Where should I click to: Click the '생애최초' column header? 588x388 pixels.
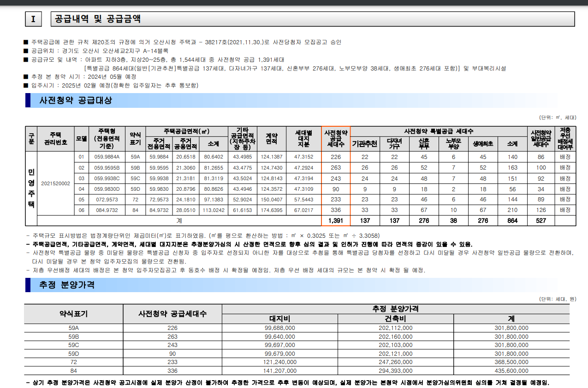[482, 144]
